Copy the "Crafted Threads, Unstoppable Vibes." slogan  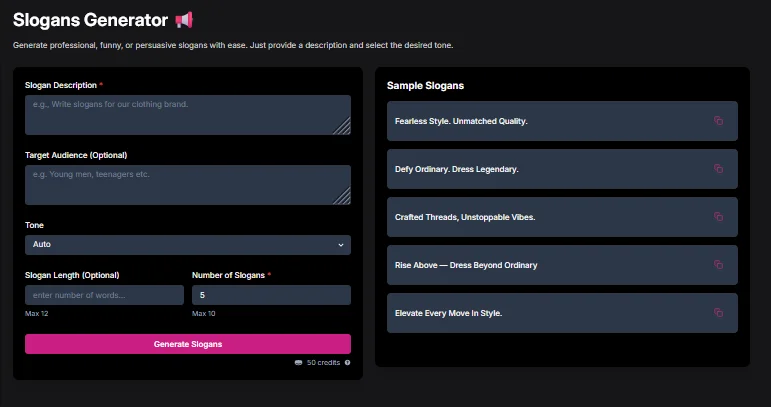coord(718,217)
